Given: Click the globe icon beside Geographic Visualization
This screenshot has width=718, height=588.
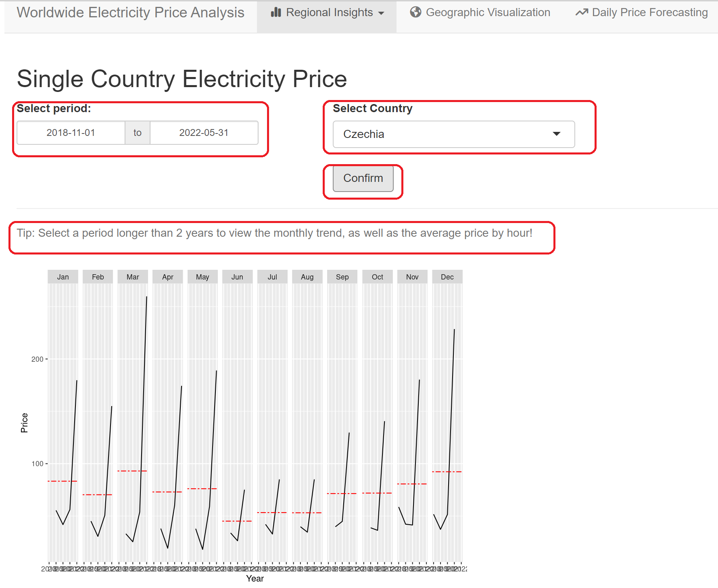Looking at the screenshot, I should tap(415, 13).
